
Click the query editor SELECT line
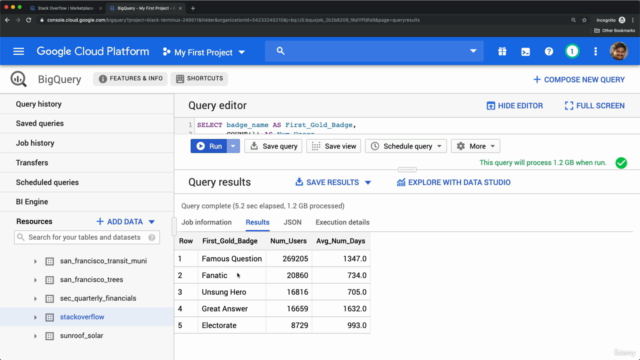[x=277, y=125]
